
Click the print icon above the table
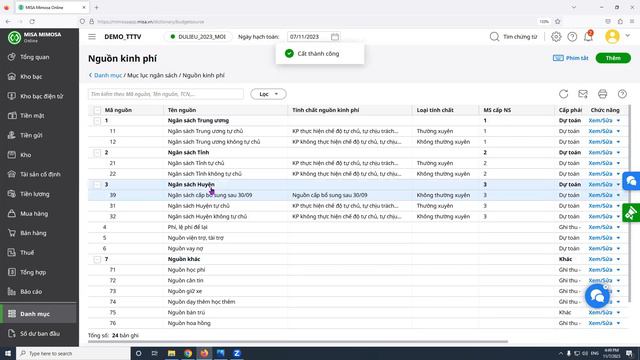(602, 94)
